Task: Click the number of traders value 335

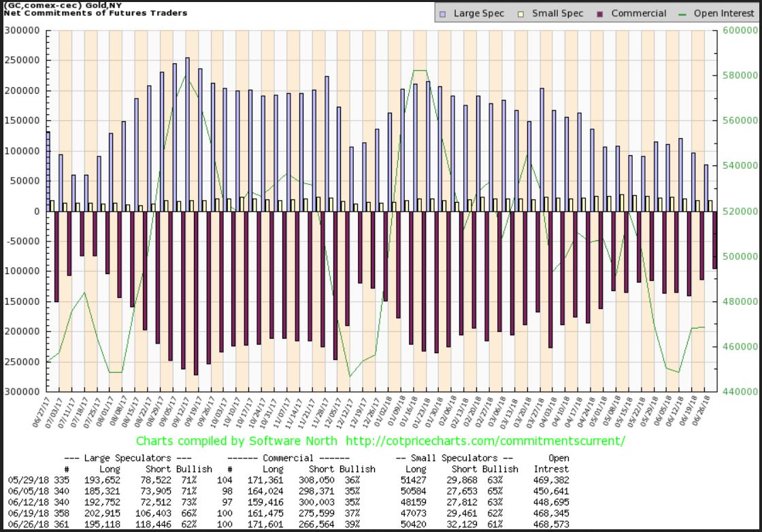Action: (62, 480)
